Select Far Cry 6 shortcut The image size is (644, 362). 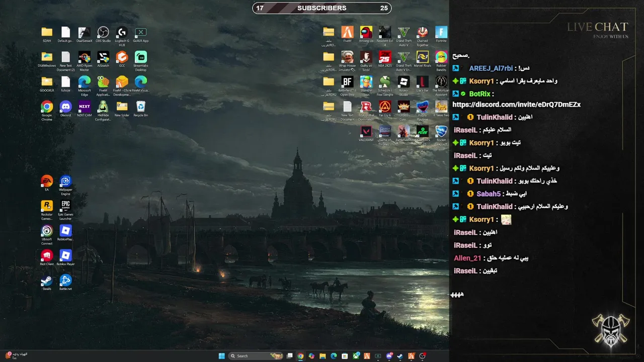point(385,109)
